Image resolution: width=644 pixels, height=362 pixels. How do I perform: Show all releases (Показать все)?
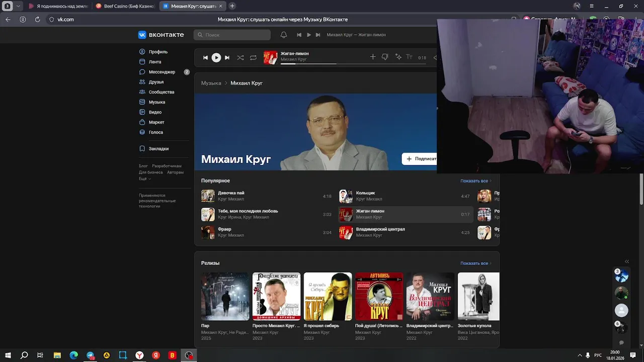tap(475, 263)
